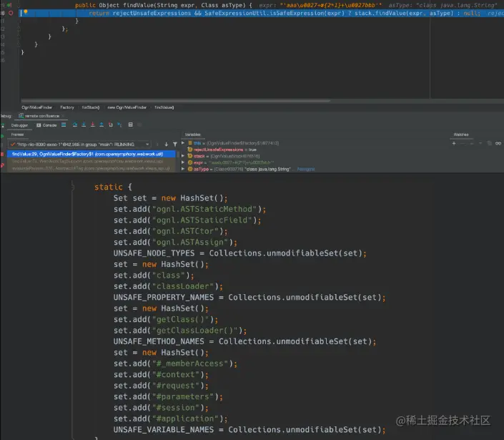Click "ognl.ASTStaticMethod" string in code
Screen dimensions: 504x440
coord(204,209)
